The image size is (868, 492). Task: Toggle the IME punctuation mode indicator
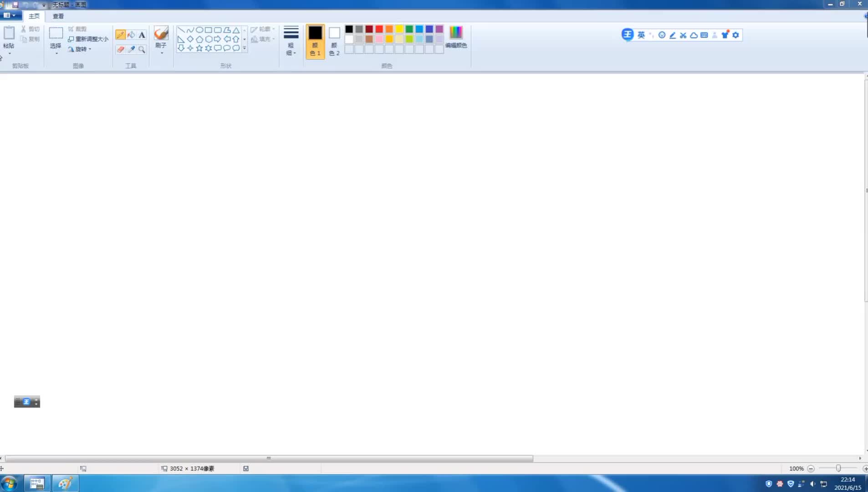[x=652, y=35]
